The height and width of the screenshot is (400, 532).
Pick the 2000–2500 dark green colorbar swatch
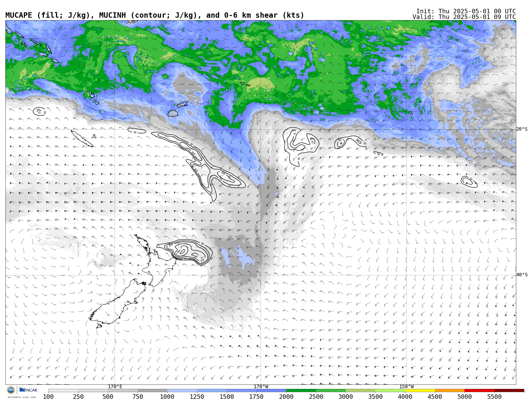301,391
